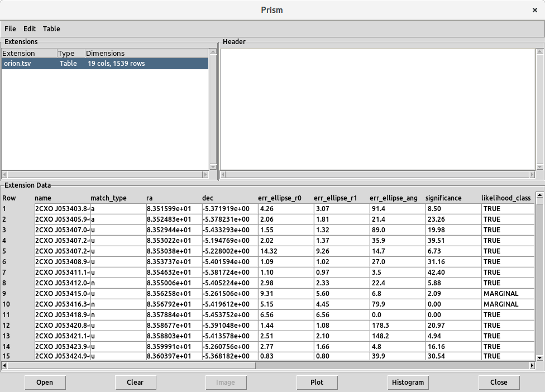Open the File menu
Image resolution: width=545 pixels, height=392 pixels.
click(x=10, y=28)
